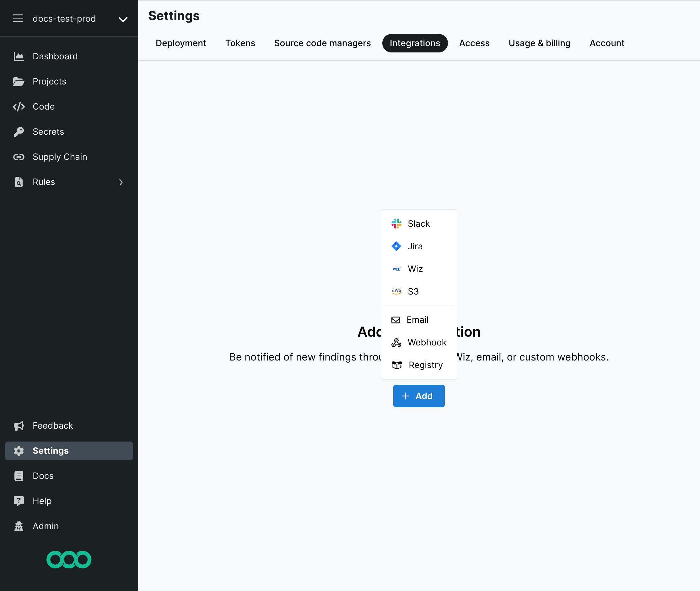Open the Usage & billing tab
This screenshot has height=591, width=700.
[539, 43]
